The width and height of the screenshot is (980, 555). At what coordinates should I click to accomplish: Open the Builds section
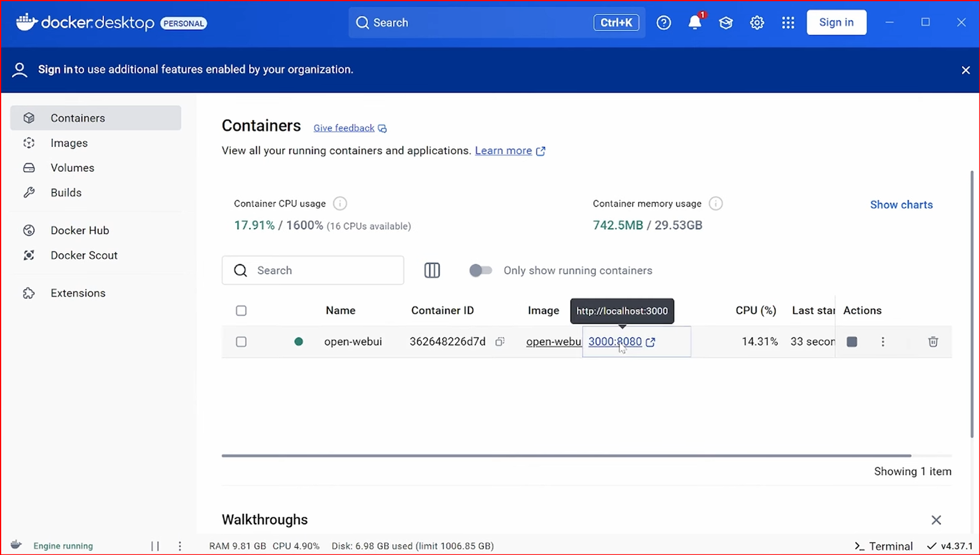(x=95, y=192)
